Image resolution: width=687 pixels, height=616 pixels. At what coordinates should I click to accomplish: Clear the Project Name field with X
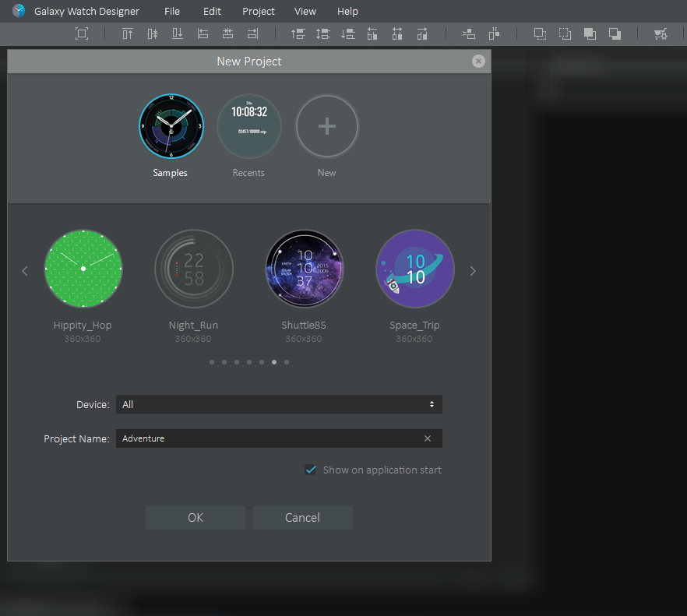(x=428, y=438)
